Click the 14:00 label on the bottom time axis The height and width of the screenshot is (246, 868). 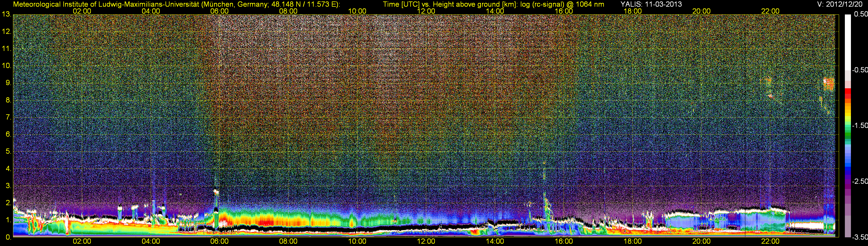coord(495,241)
